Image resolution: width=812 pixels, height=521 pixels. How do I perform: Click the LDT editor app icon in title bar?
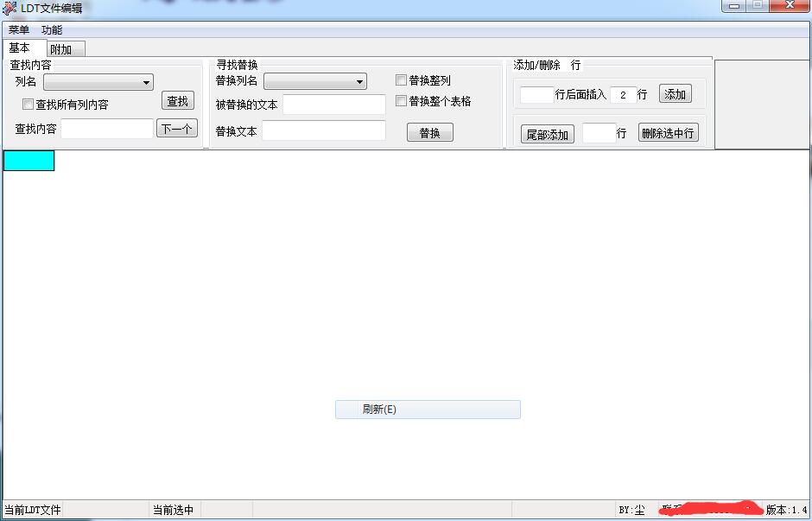(x=10, y=8)
